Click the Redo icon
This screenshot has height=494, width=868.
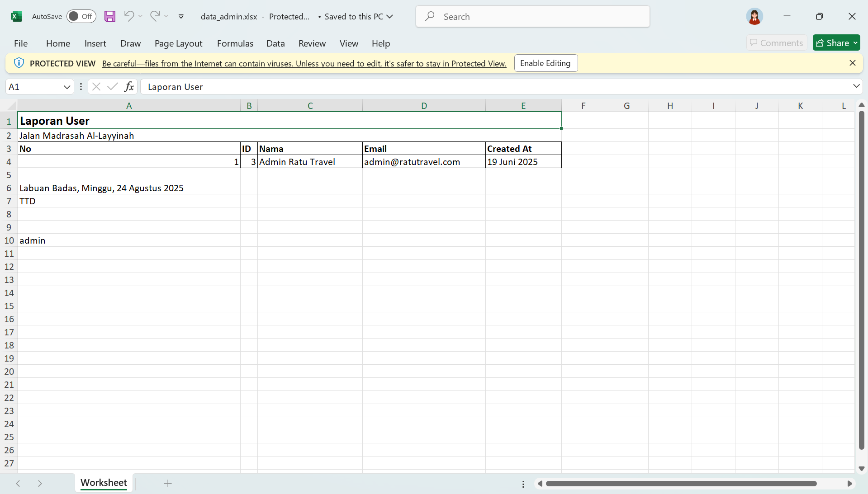155,16
